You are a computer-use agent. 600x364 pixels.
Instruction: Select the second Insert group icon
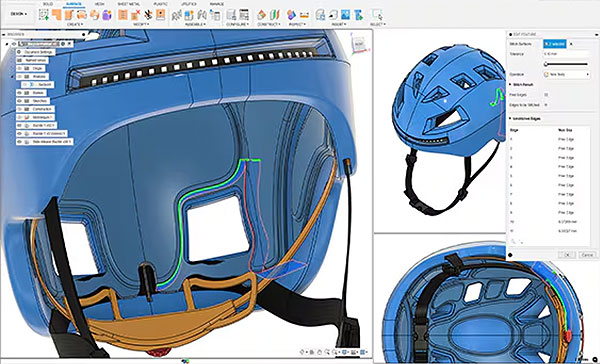(x=333, y=15)
